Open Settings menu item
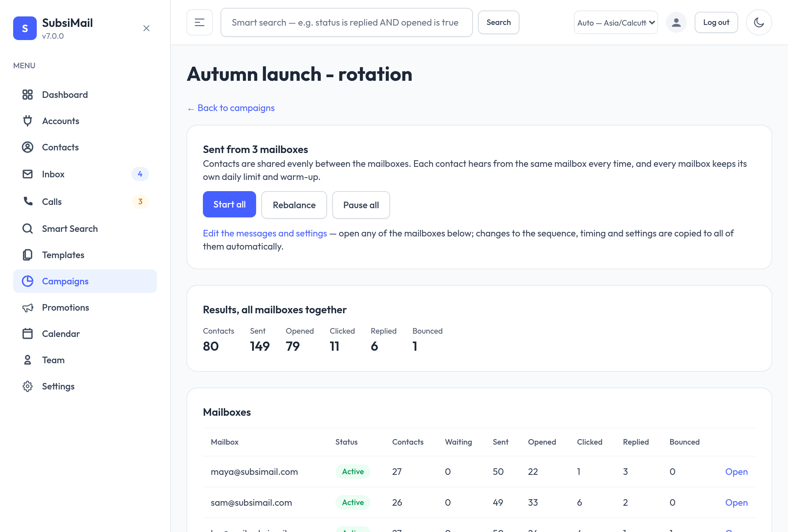The height and width of the screenshot is (532, 788). (85, 386)
